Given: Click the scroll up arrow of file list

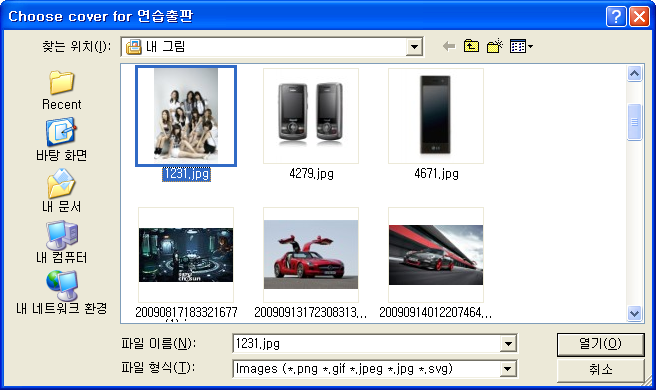Looking at the screenshot, I should 634,74.
